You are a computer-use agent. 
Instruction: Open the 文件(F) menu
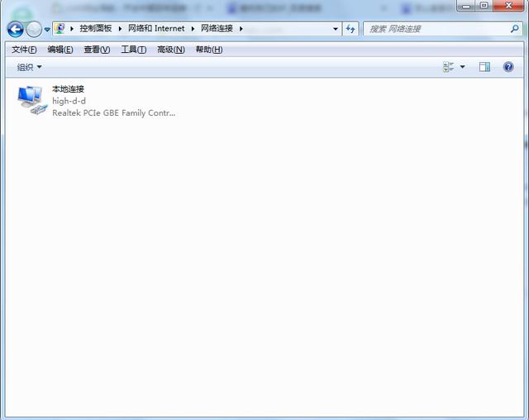(24, 50)
